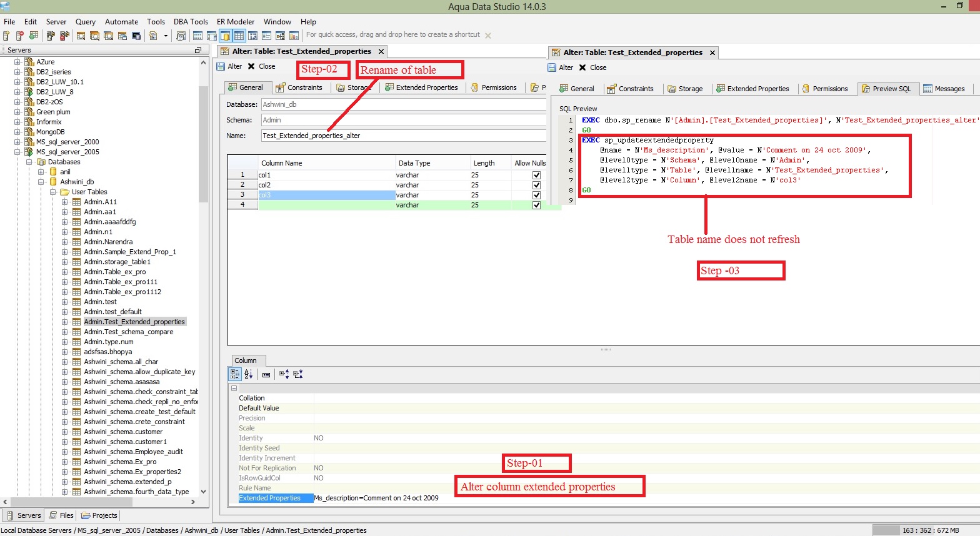The width and height of the screenshot is (980, 536).
Task: Click the highlighted database cylinder toolbar icon
Action: pos(225,36)
